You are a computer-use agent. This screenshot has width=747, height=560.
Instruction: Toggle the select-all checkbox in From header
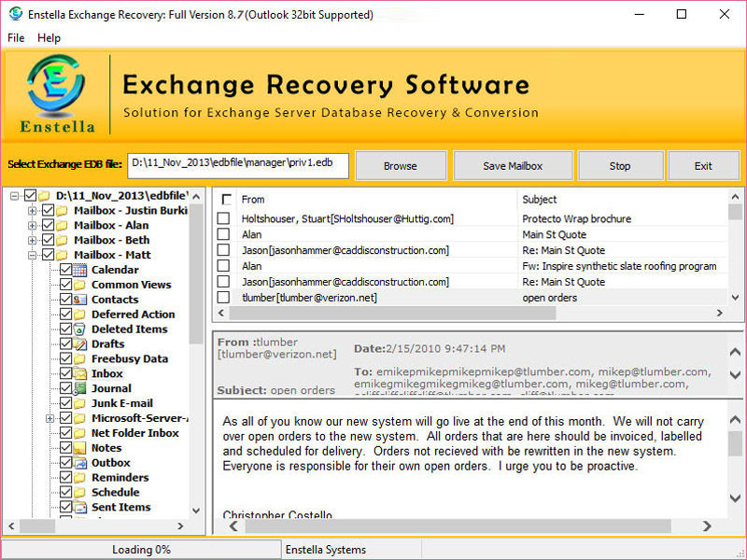tap(226, 200)
